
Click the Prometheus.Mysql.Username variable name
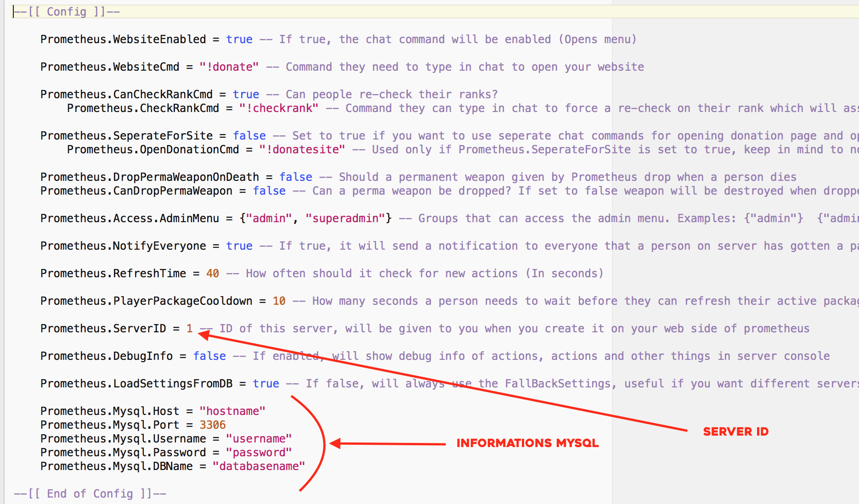tap(123, 439)
